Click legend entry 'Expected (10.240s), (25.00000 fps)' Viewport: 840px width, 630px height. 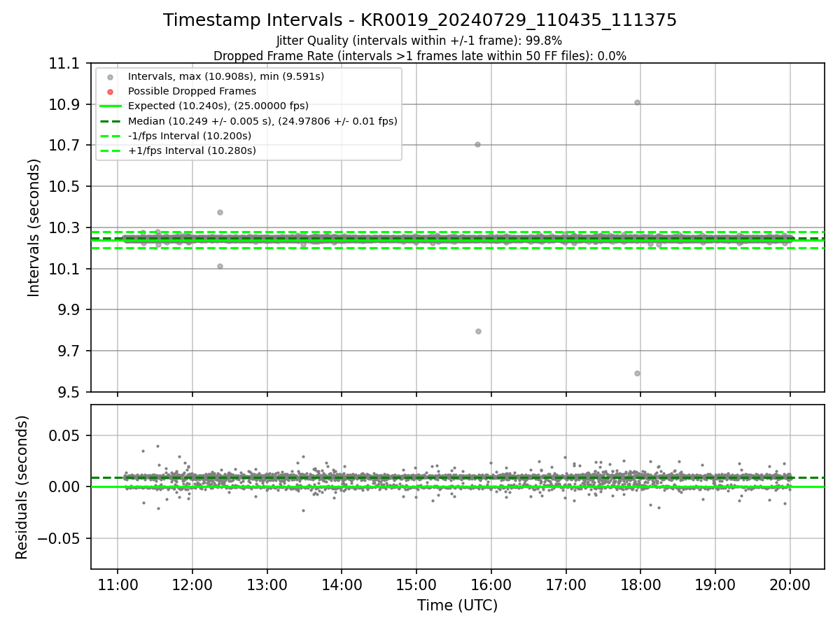tap(218, 106)
